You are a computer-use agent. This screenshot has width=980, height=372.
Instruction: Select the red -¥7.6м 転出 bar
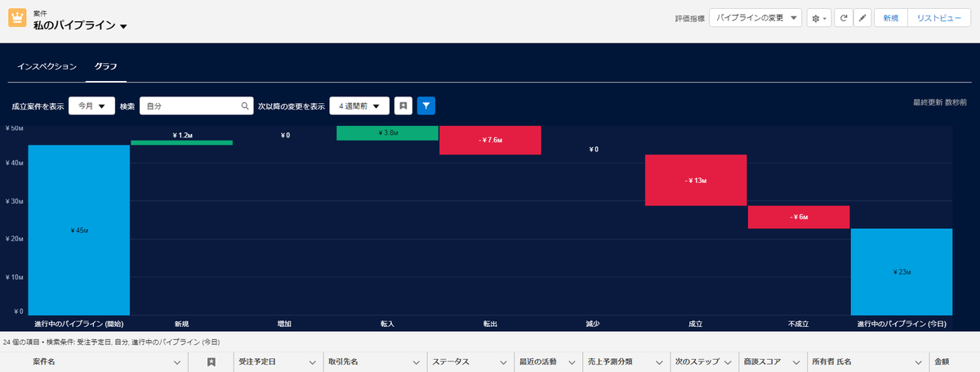tap(490, 140)
